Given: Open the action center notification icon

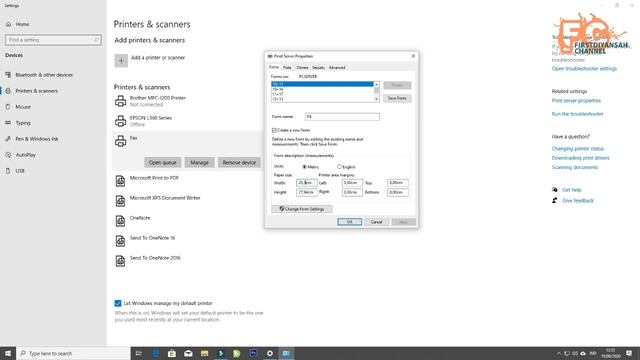Looking at the screenshot, I should click(629, 353).
